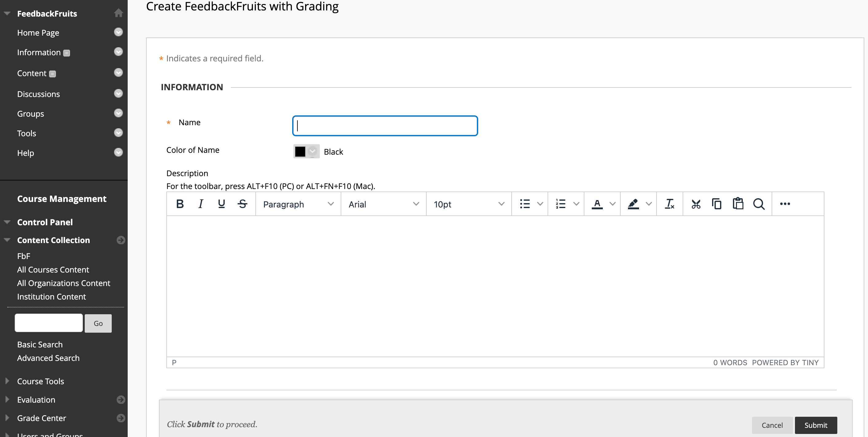The height and width of the screenshot is (437, 868).
Task: Open the Tools item options chevron
Action: [x=118, y=132]
